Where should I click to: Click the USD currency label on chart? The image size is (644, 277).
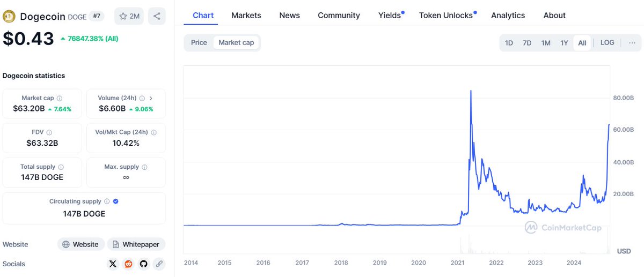[x=624, y=251]
